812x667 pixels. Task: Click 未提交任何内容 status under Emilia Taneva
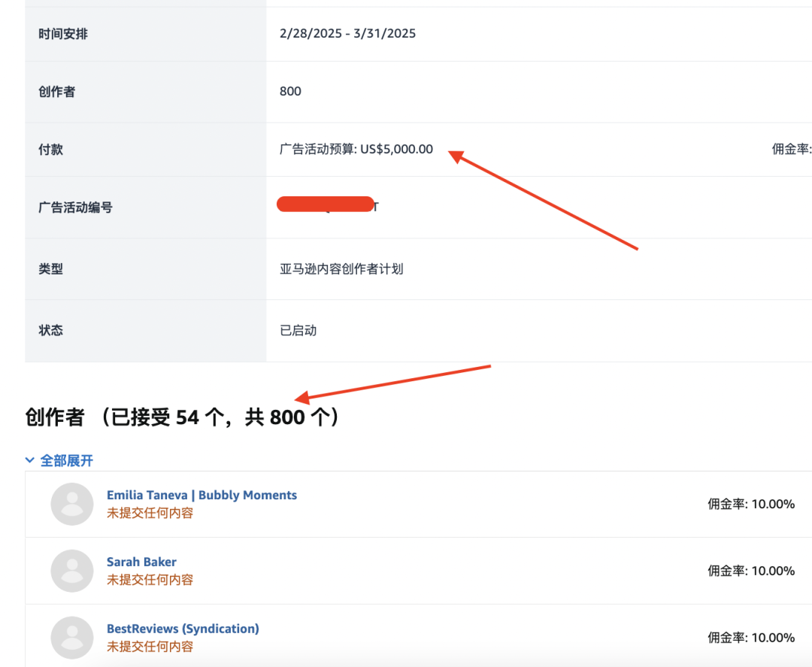pos(150,513)
